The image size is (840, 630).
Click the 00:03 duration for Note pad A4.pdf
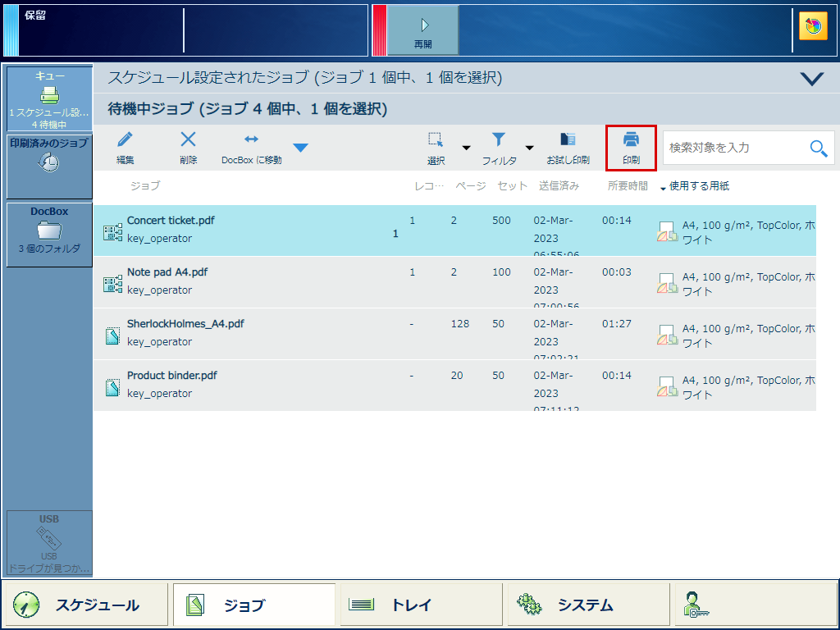pos(617,272)
